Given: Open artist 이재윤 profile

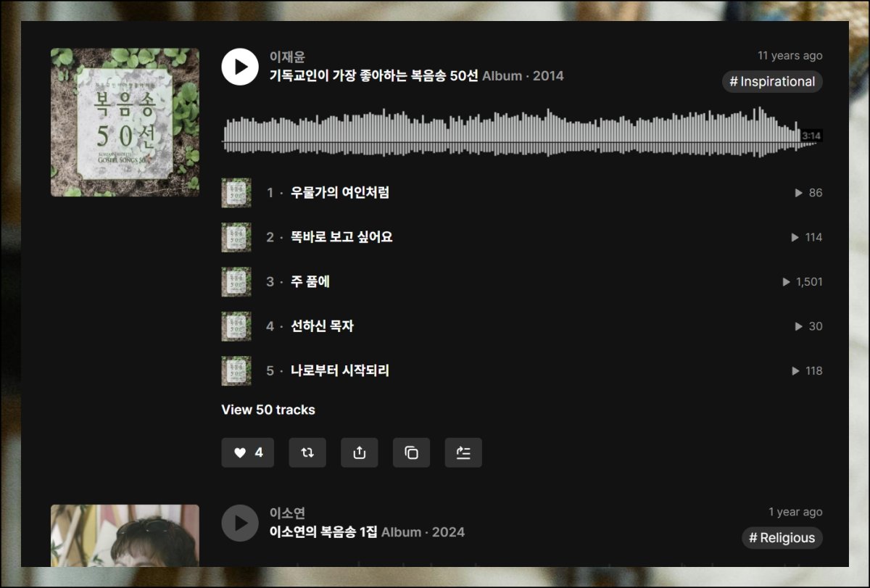Looking at the screenshot, I should coord(287,57).
